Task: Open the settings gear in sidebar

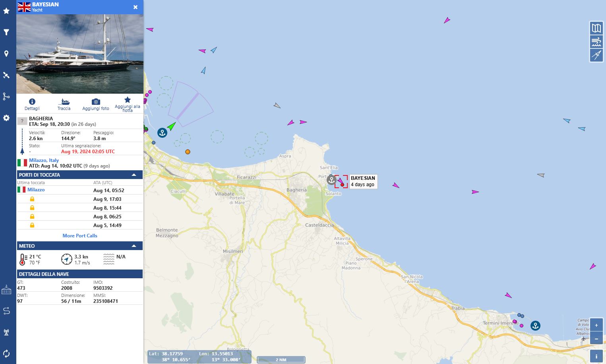Action: coord(6,118)
